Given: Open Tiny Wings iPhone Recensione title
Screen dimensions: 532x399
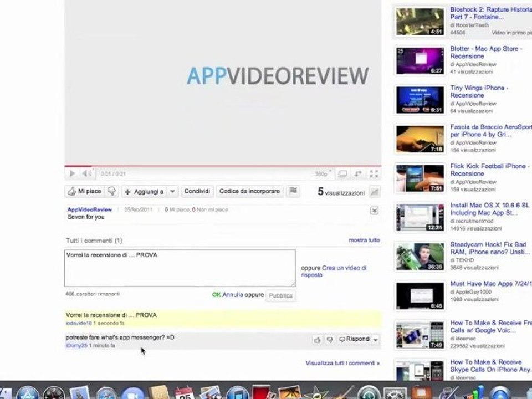Looking at the screenshot, I should pos(479,91).
